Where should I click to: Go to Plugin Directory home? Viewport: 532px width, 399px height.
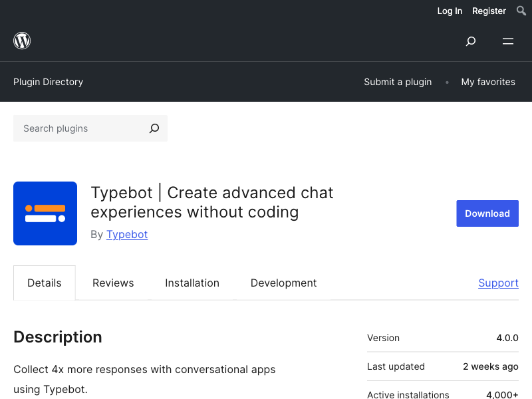coord(48,82)
